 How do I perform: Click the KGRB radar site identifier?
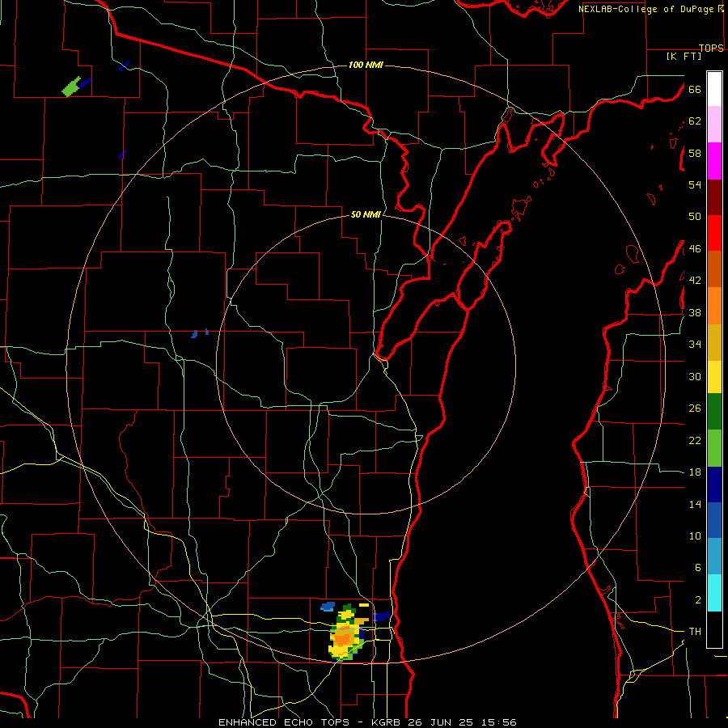coord(387,722)
